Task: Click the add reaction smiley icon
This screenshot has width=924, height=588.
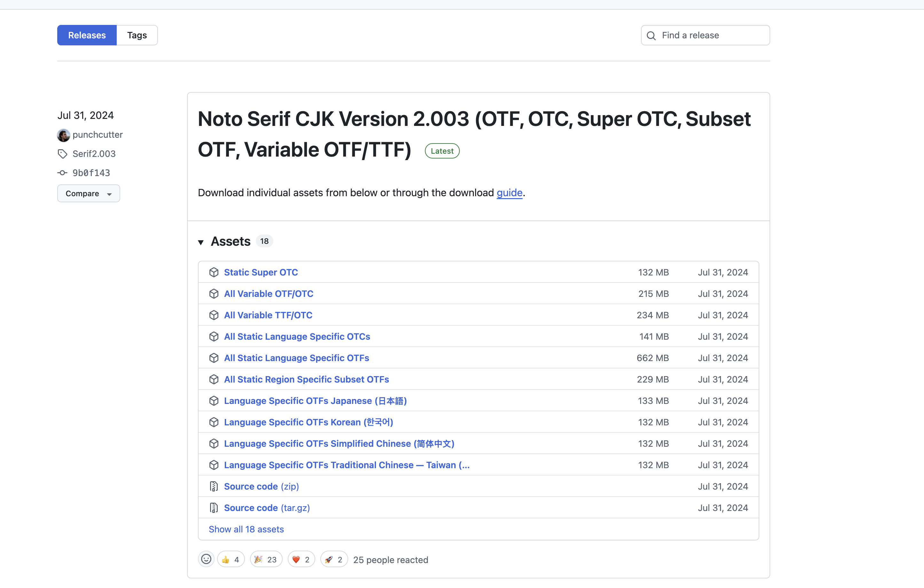Action: coord(206,559)
